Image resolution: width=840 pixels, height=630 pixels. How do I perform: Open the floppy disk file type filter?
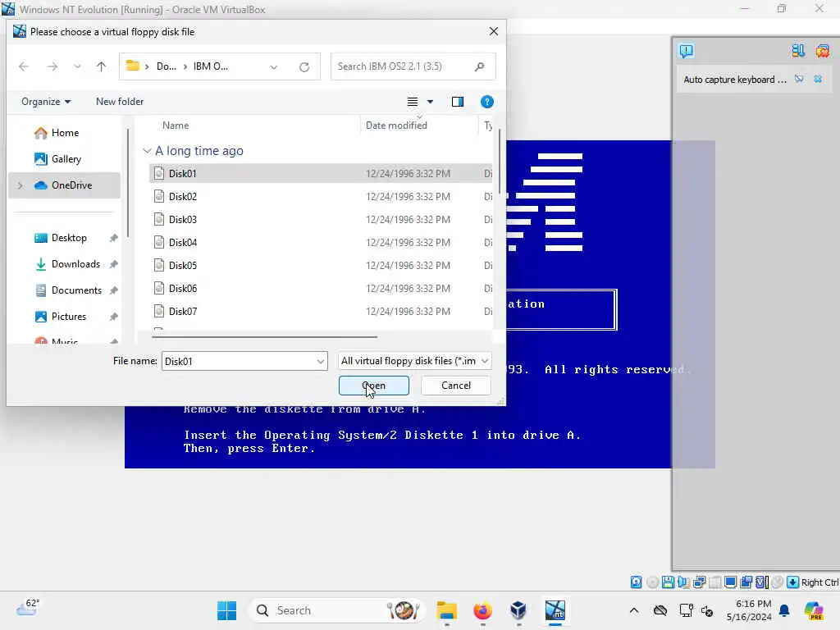pos(414,361)
